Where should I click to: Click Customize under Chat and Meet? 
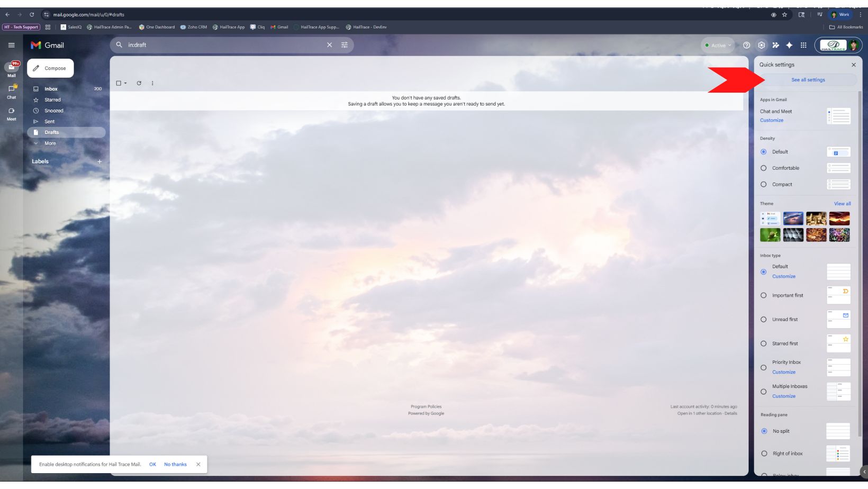(x=772, y=120)
